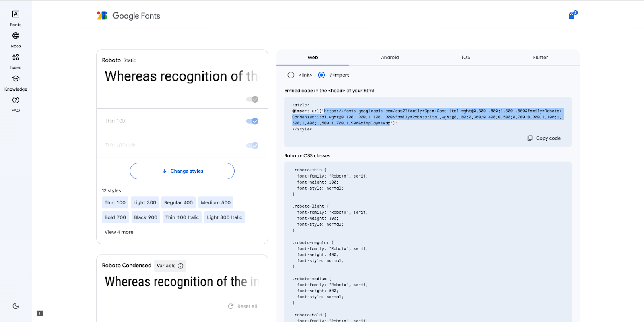644x322 pixels.
Task: Expand View 4 more styles
Action: (x=119, y=232)
